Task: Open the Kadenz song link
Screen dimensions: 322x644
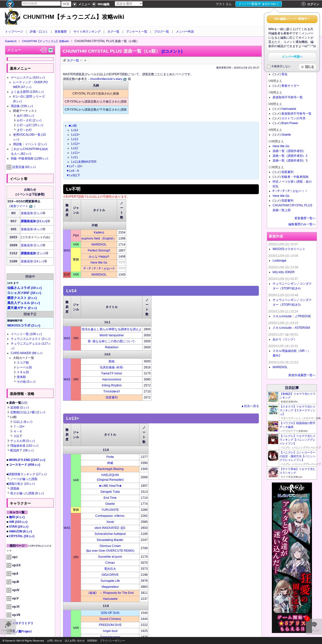Action: pyautogui.click(x=99, y=232)
